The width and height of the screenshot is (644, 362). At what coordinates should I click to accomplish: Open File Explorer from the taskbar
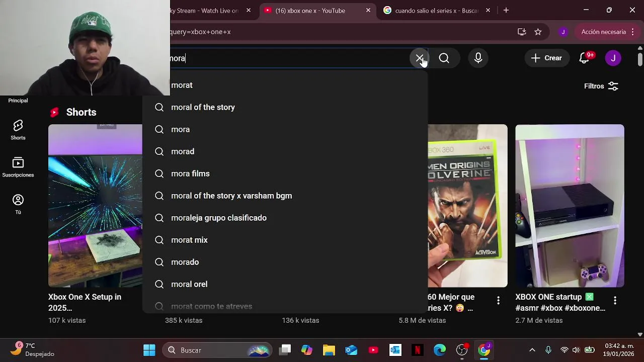[329, 350]
